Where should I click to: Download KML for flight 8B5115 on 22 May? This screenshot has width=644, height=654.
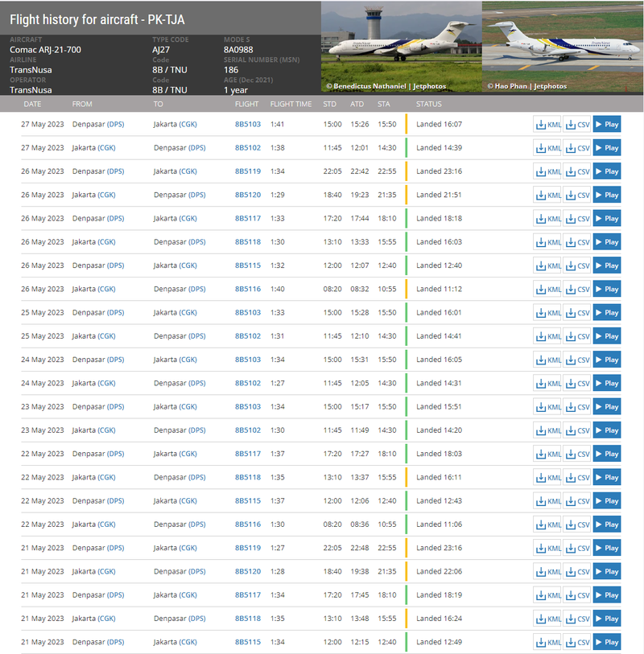click(x=547, y=501)
